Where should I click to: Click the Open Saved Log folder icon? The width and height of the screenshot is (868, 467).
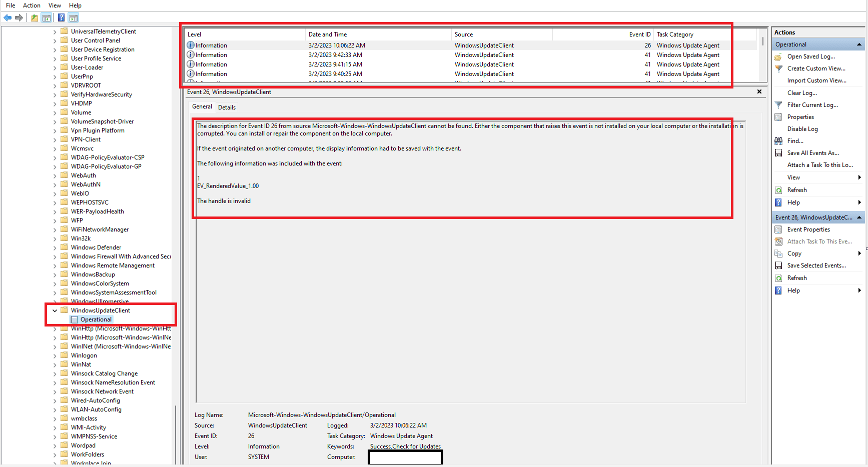coord(778,56)
